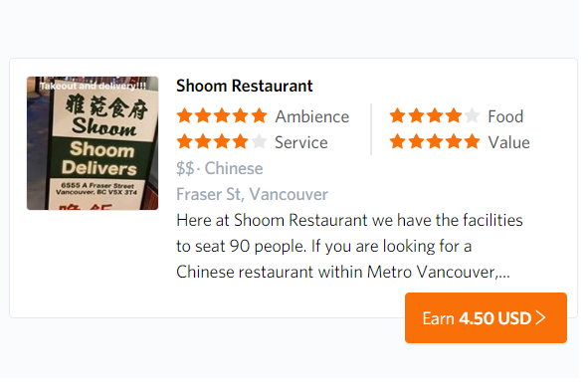Click the first Service rating star
Image resolution: width=588 pixels, height=392 pixels.
coord(184,142)
